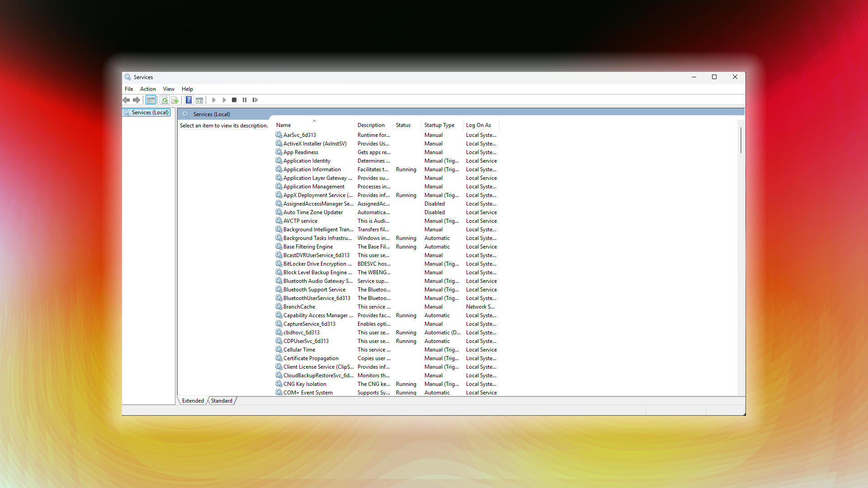This screenshot has height=488, width=868.
Task: Click the sort arrow above the Name column
Action: click(x=314, y=121)
